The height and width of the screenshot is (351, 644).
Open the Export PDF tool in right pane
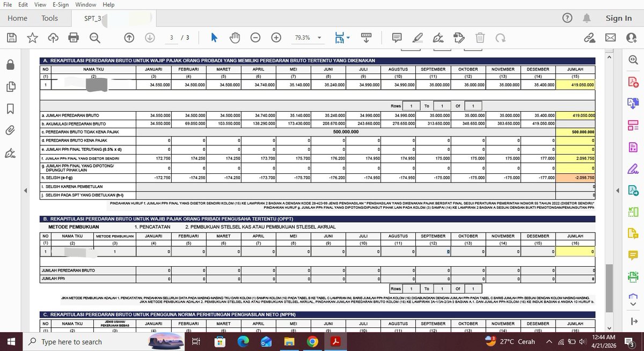coord(633,104)
